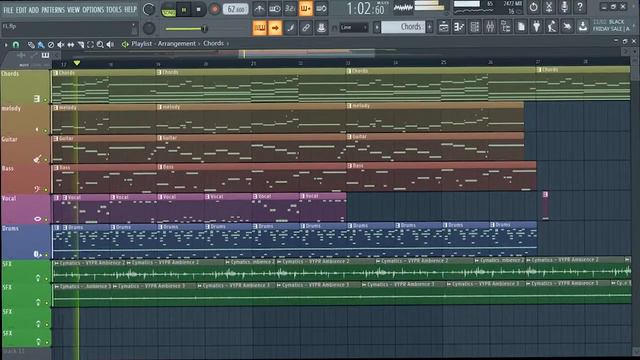Open the FILE menu
The height and width of the screenshot is (360, 640).
point(8,9)
